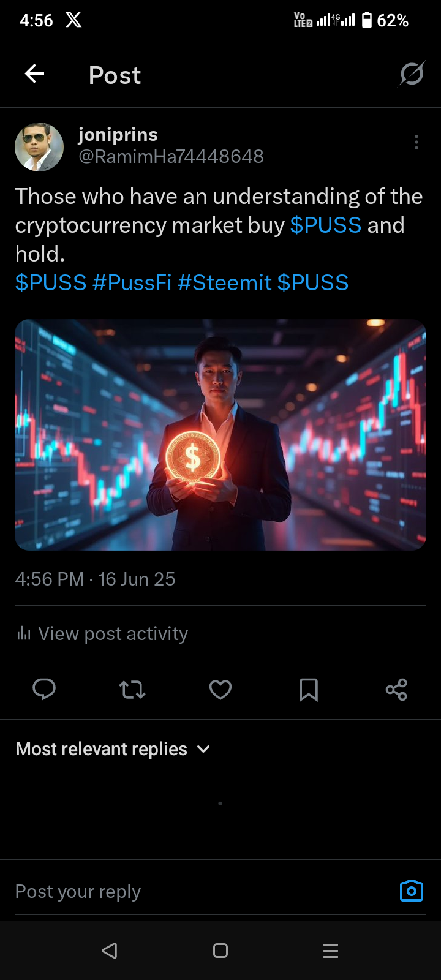Open View post activity

click(102, 633)
